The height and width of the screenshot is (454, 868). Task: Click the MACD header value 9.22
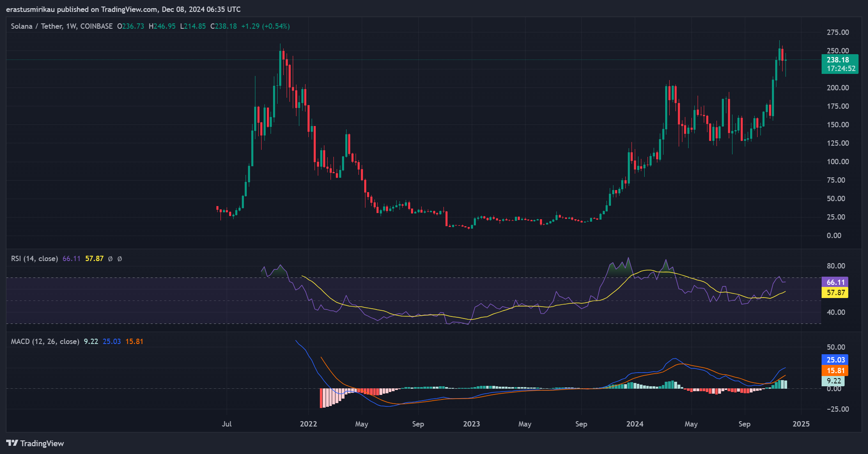(x=91, y=342)
